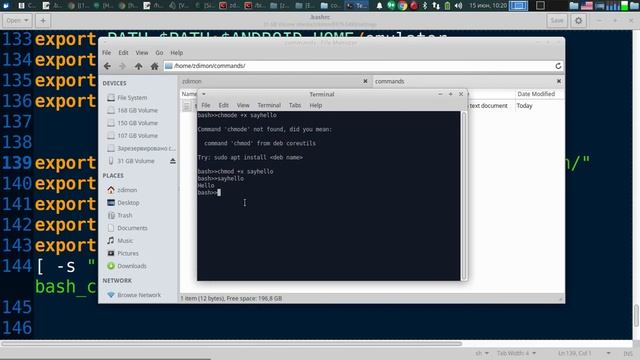Click US flag keyboard layout indicator
640x360 pixels.
tap(587, 6)
